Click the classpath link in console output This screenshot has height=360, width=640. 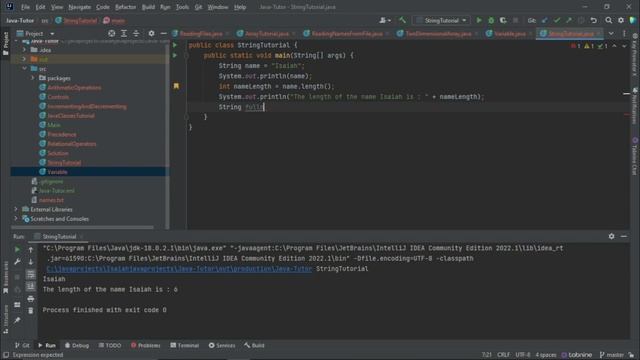[x=179, y=269]
